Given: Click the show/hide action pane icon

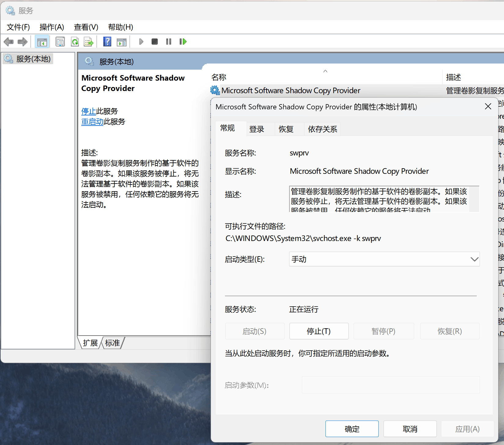Looking at the screenshot, I should (122, 42).
